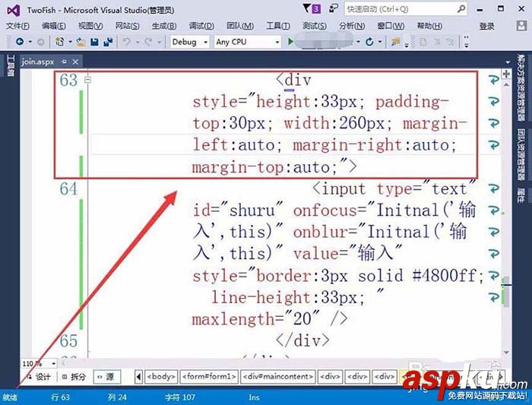Screen dimensions: 532x405
Task: Click line number 64 in the gutter
Action: [x=68, y=188]
